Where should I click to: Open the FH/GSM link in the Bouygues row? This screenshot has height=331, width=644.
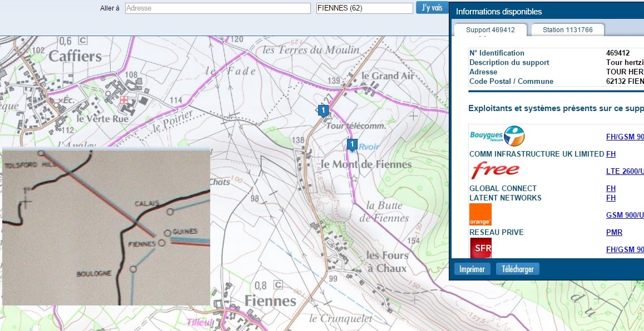(625, 137)
